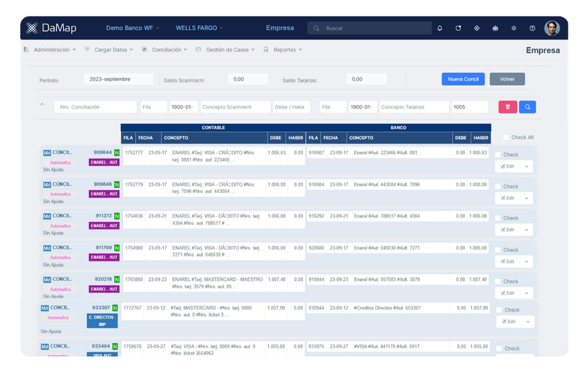Check the first CONCIL row checkbox
The width and height of the screenshot is (588, 374).
click(x=498, y=154)
